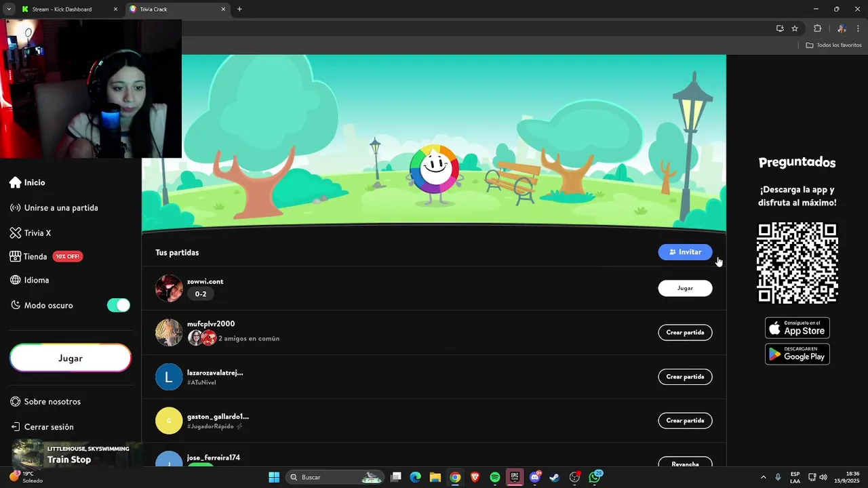Open Sobre nosotros page
The image size is (868, 488).
tap(45, 402)
